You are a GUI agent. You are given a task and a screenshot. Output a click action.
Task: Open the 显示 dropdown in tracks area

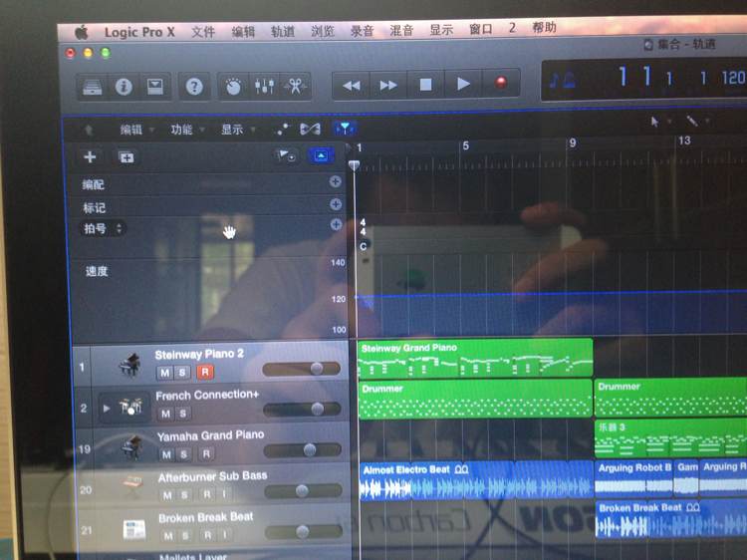coord(238,130)
